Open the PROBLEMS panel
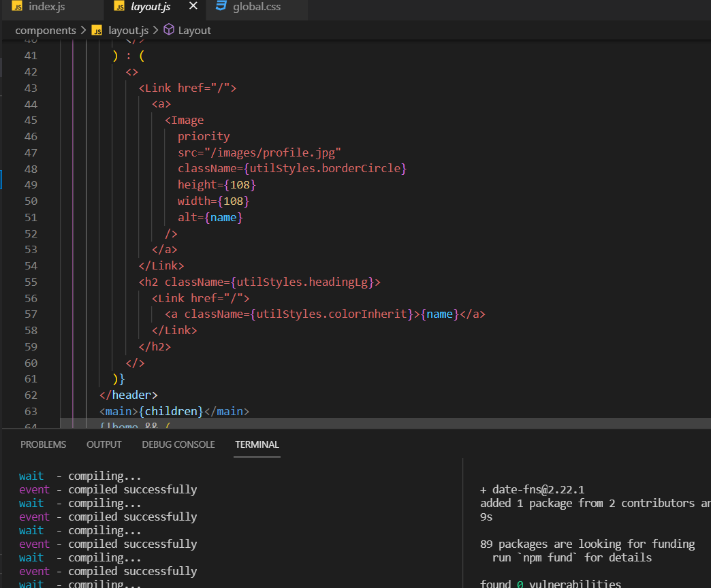The image size is (711, 588). [43, 444]
